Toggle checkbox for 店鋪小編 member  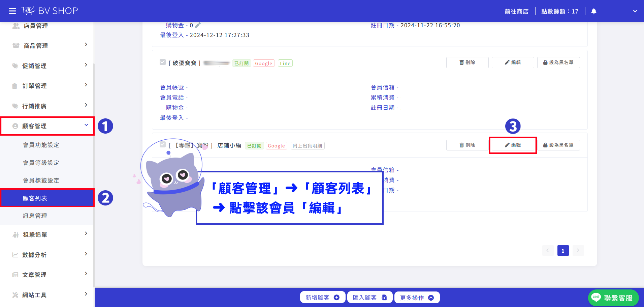tap(163, 145)
